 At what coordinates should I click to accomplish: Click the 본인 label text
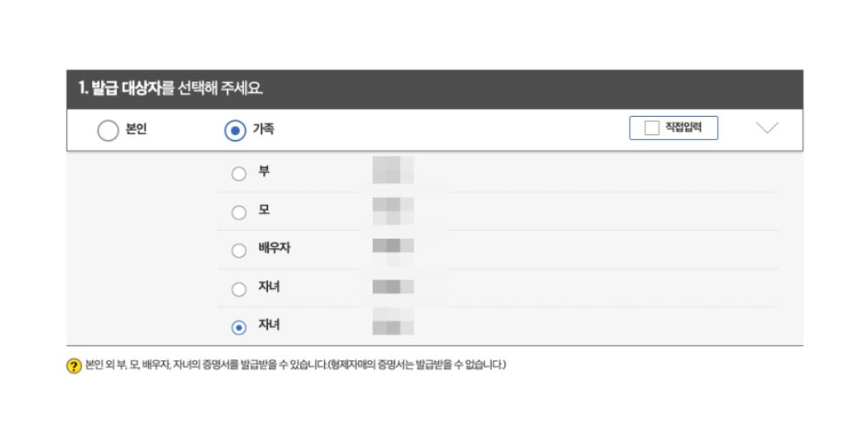point(136,129)
